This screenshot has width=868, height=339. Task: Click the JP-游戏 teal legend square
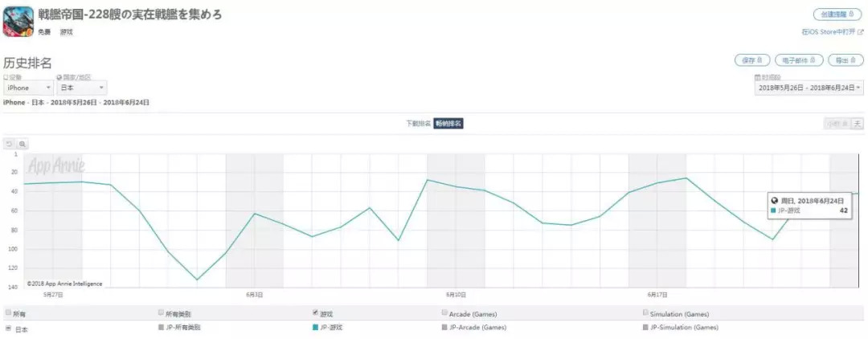pyautogui.click(x=315, y=328)
